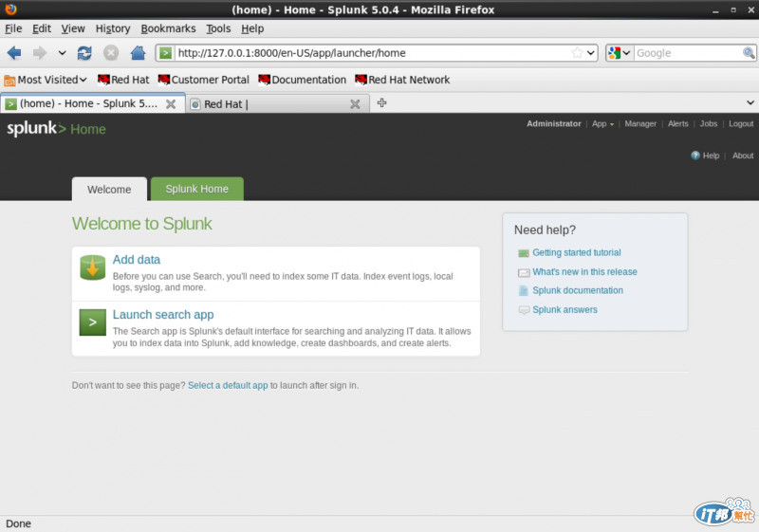Open the Documentation bookmark
The height and width of the screenshot is (532, 759).
(x=302, y=80)
